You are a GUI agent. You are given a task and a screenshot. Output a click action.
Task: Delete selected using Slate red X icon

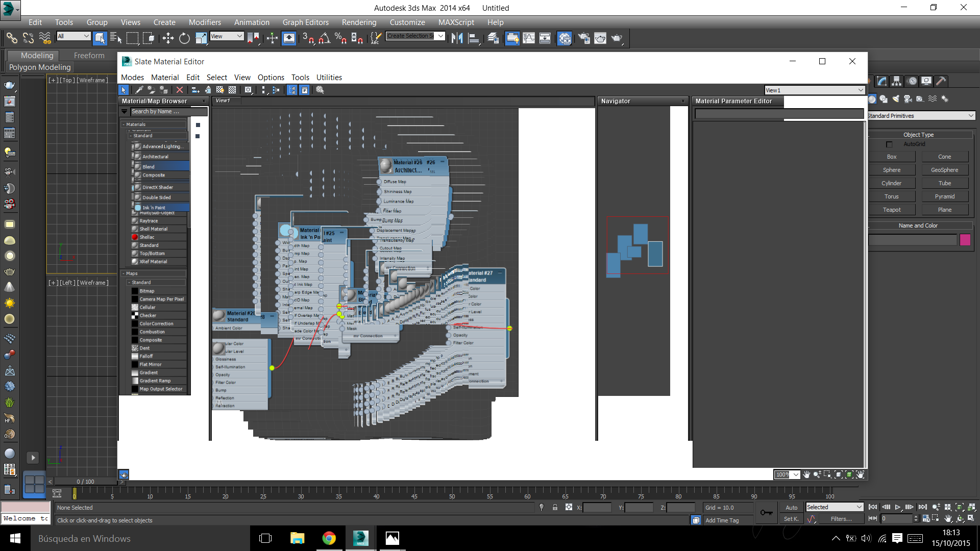(x=180, y=90)
